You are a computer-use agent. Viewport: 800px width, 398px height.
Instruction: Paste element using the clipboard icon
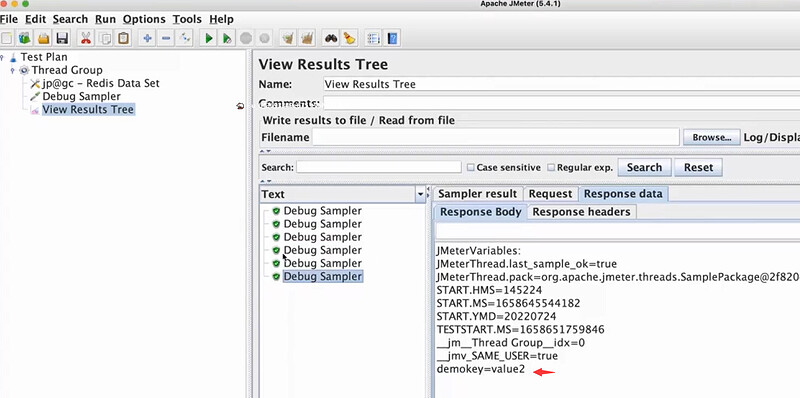pyautogui.click(x=123, y=38)
